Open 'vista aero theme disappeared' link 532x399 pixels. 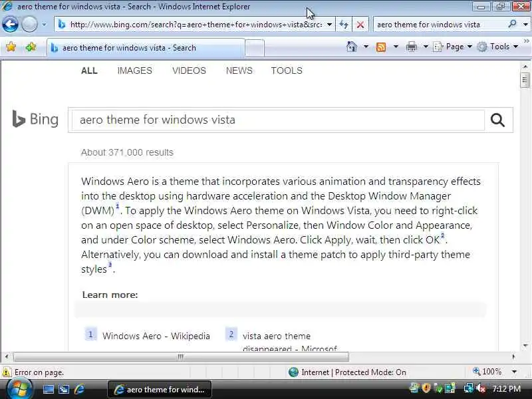pos(290,342)
